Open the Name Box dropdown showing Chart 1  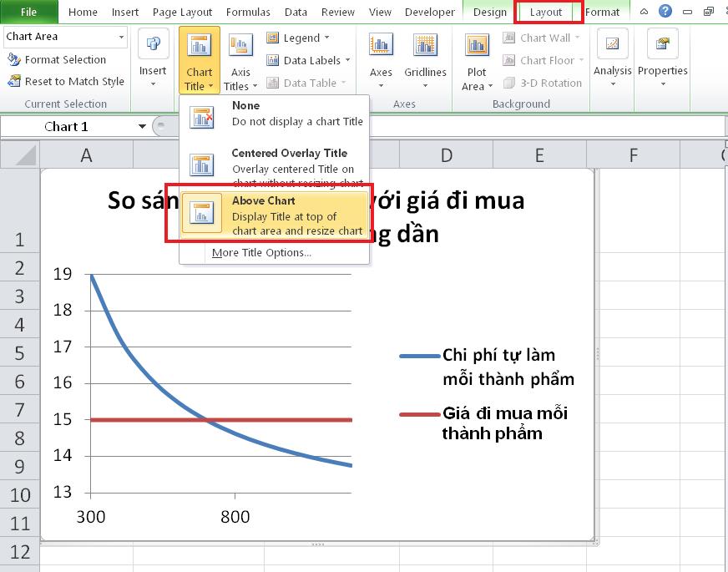(x=139, y=125)
